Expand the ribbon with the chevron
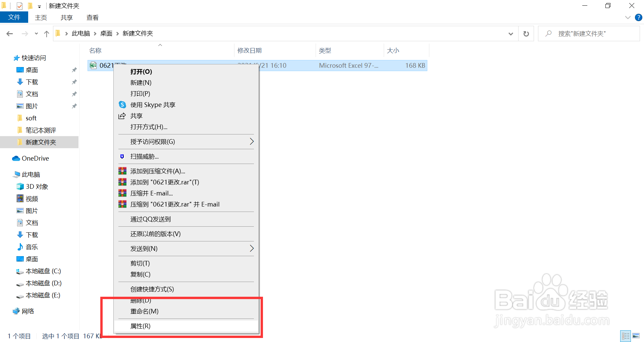Image resolution: width=644 pixels, height=342 pixels. click(x=628, y=17)
